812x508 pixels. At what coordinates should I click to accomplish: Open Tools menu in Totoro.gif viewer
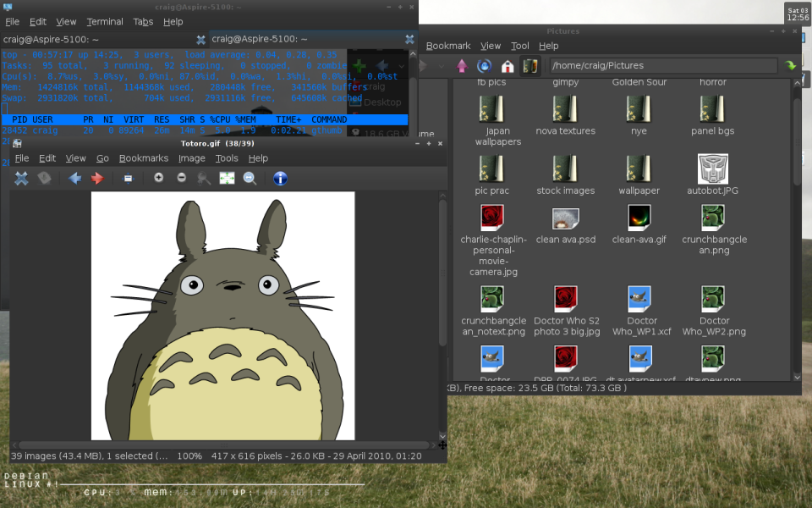pyautogui.click(x=227, y=158)
